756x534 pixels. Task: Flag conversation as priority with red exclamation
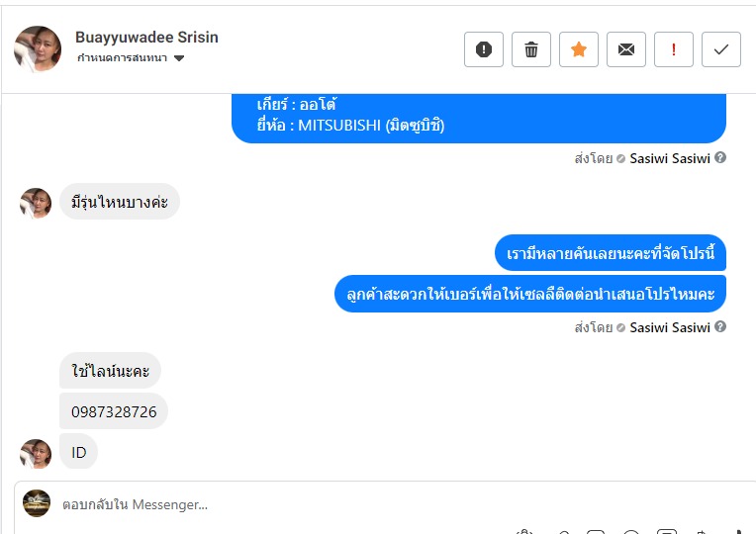click(x=674, y=49)
